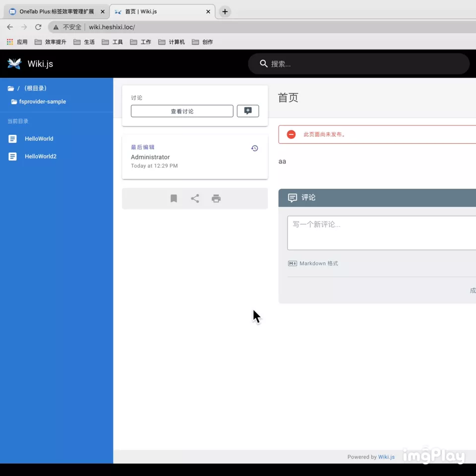Click the 不安全 site security warning
Viewport: 476px width, 476px height.
click(67, 27)
